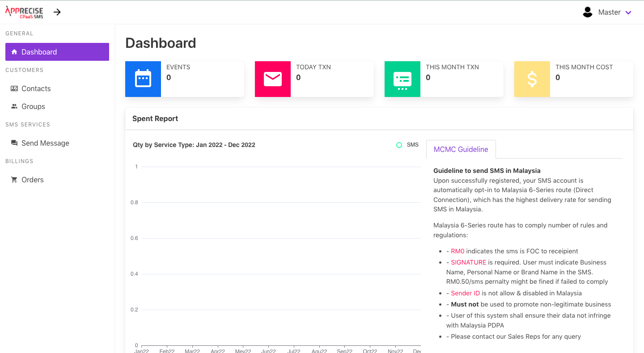Click the CUSTOMERS sidebar section label
The height and width of the screenshot is (353, 644).
[24, 70]
